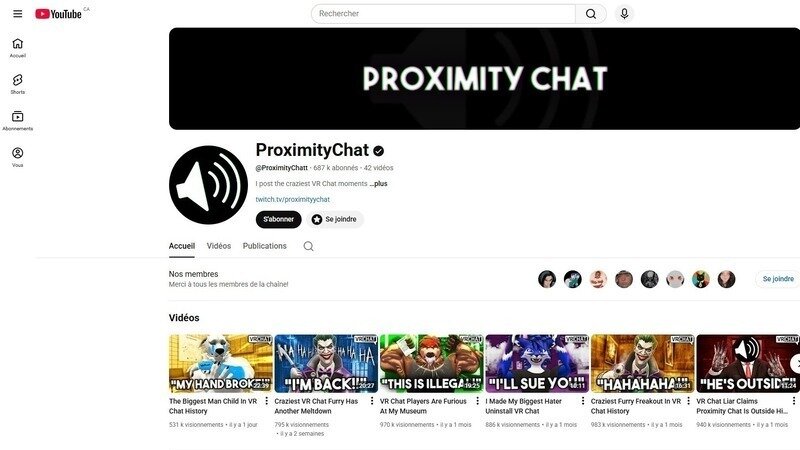Open options menu for VR Chat Players video
800x450 pixels.
click(x=477, y=401)
